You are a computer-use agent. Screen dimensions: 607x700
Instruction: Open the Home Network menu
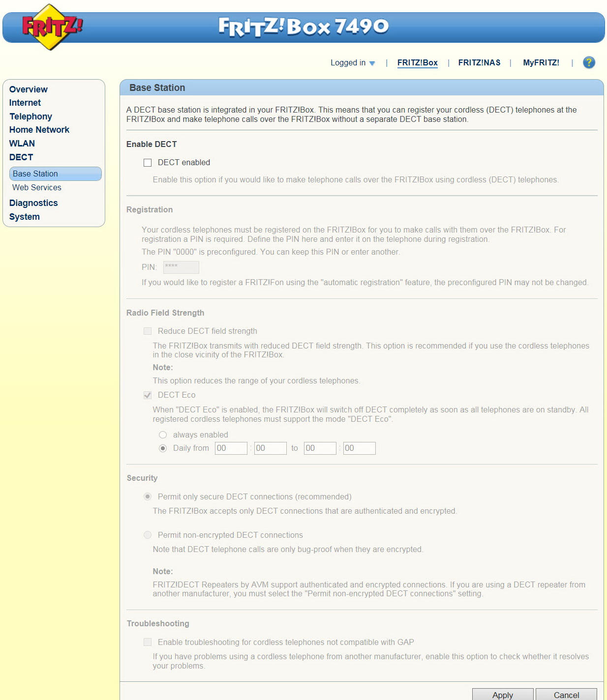pyautogui.click(x=39, y=130)
